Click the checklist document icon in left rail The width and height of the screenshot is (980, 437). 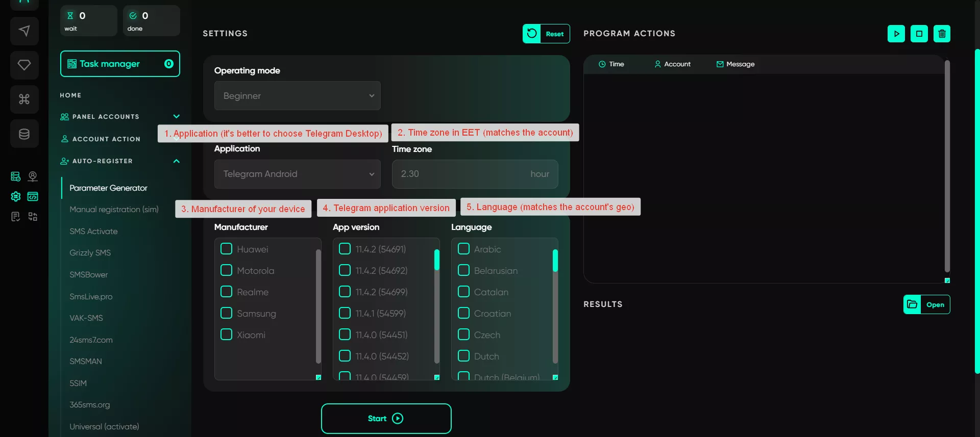(x=16, y=217)
